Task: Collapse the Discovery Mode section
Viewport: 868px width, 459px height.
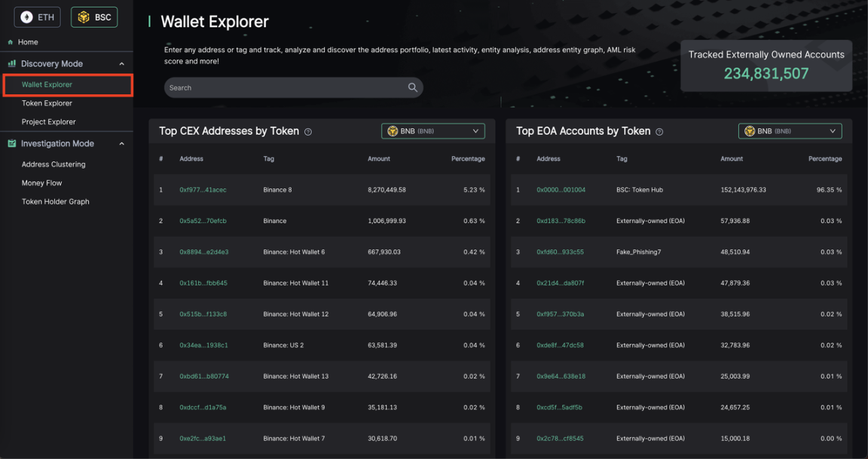Action: [x=122, y=64]
